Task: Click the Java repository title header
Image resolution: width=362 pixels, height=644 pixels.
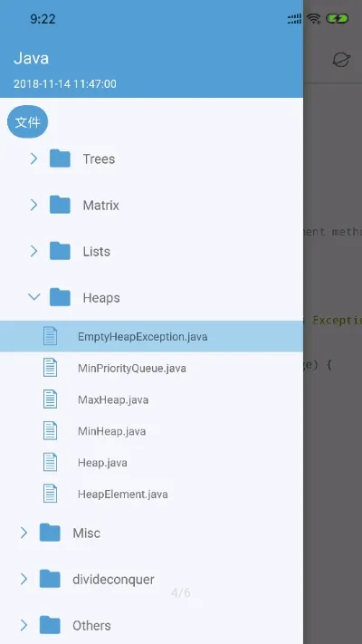Action: point(31,58)
